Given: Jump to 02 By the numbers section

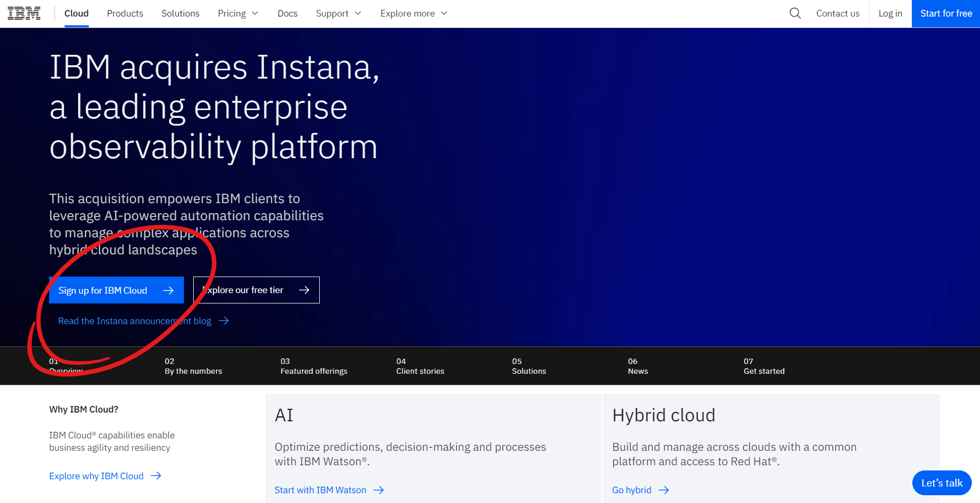Looking at the screenshot, I should (x=193, y=366).
